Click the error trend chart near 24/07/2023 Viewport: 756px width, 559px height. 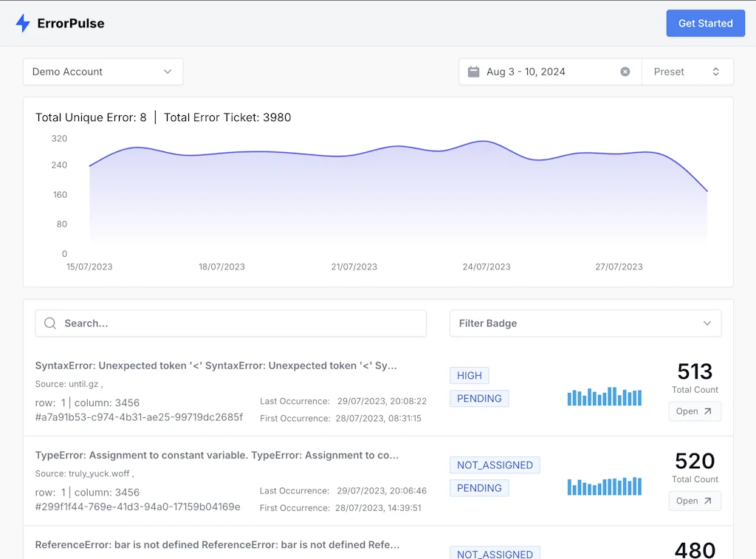pyautogui.click(x=487, y=185)
